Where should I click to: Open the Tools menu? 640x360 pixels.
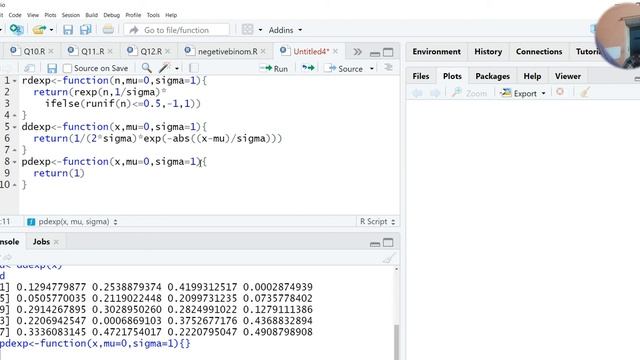[x=153, y=15]
